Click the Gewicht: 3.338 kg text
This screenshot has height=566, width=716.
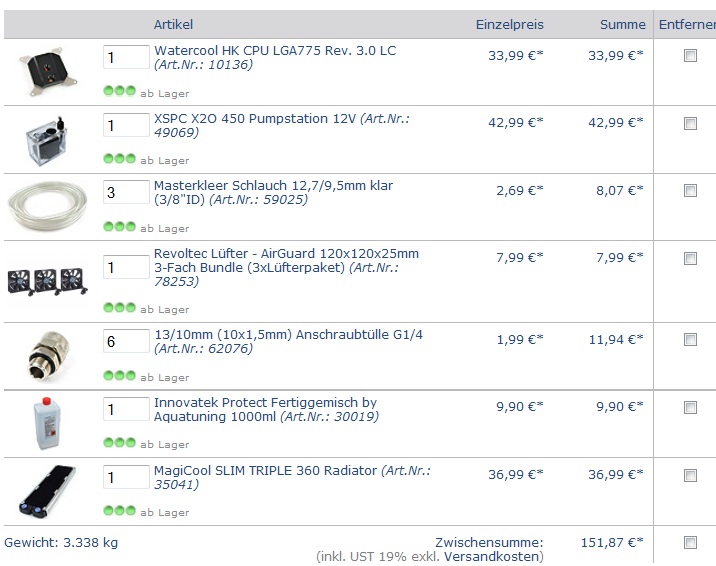[61, 542]
